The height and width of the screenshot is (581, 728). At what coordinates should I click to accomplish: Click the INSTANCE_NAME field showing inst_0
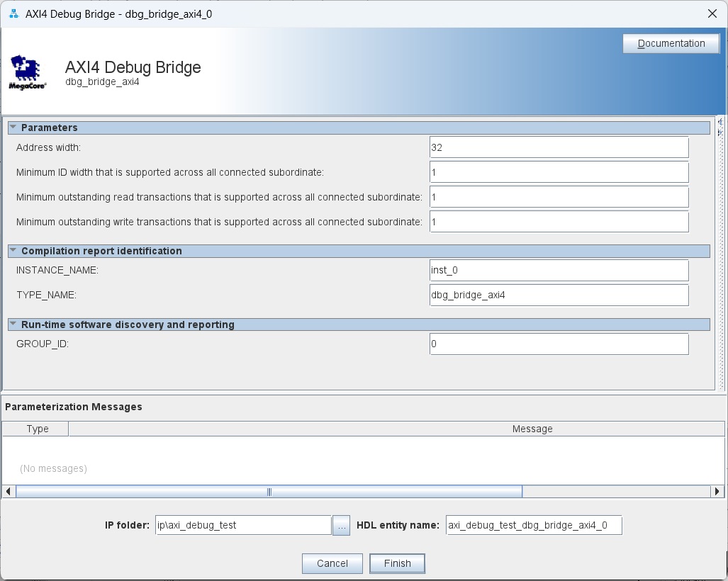(x=559, y=270)
